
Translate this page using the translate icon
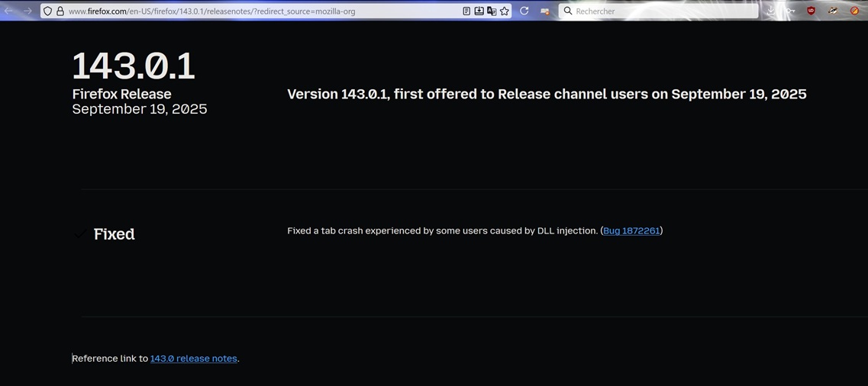(492, 11)
